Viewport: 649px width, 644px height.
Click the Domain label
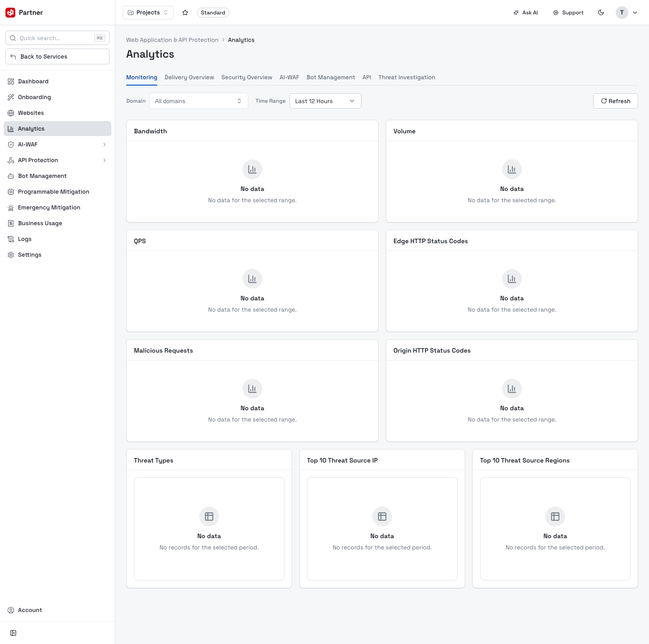pyautogui.click(x=136, y=101)
